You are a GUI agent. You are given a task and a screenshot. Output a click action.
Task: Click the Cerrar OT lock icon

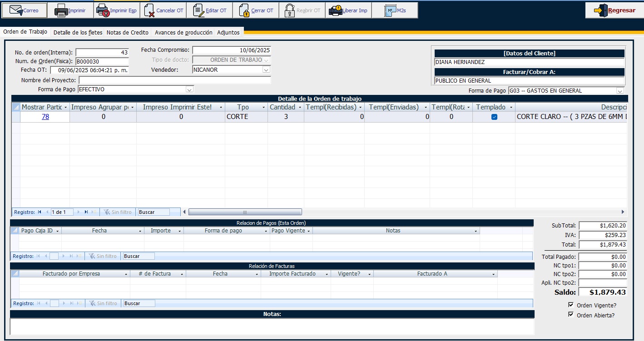(x=244, y=10)
